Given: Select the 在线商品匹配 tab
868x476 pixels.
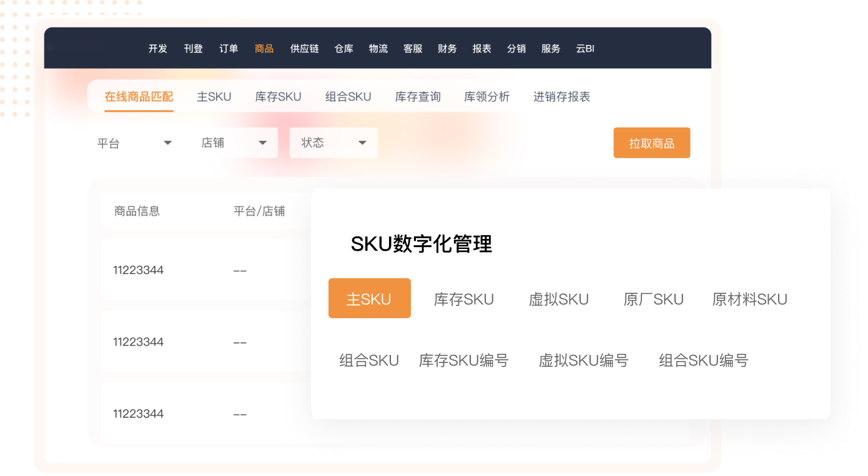Looking at the screenshot, I should click(x=139, y=97).
